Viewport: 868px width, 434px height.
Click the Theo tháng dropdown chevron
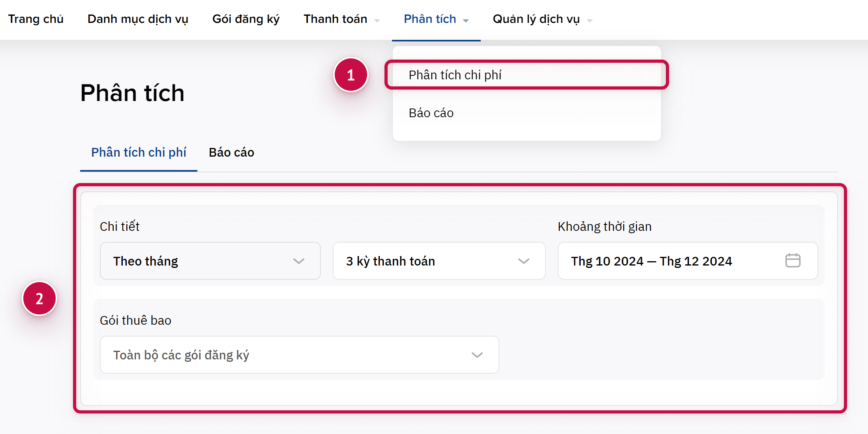tap(299, 261)
